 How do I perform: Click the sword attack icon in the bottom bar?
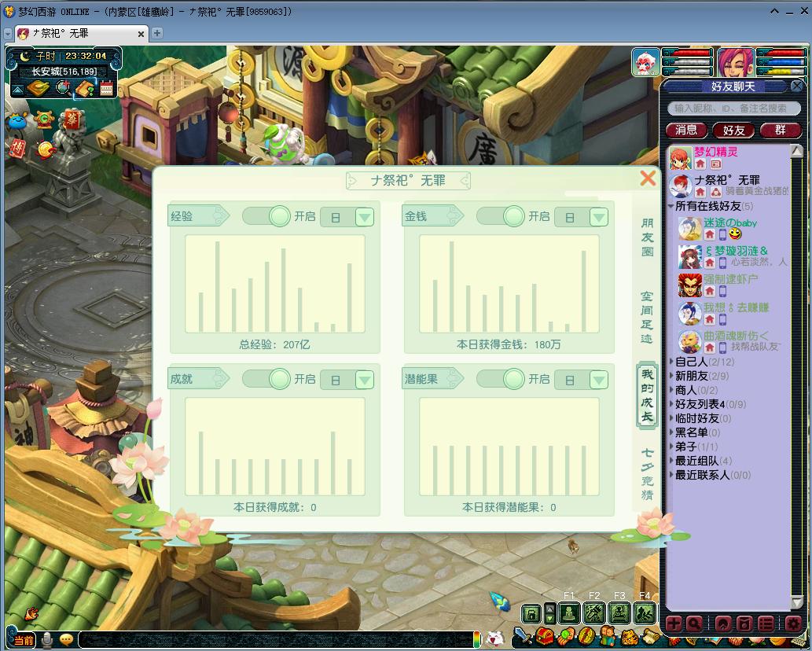pyautogui.click(x=523, y=636)
